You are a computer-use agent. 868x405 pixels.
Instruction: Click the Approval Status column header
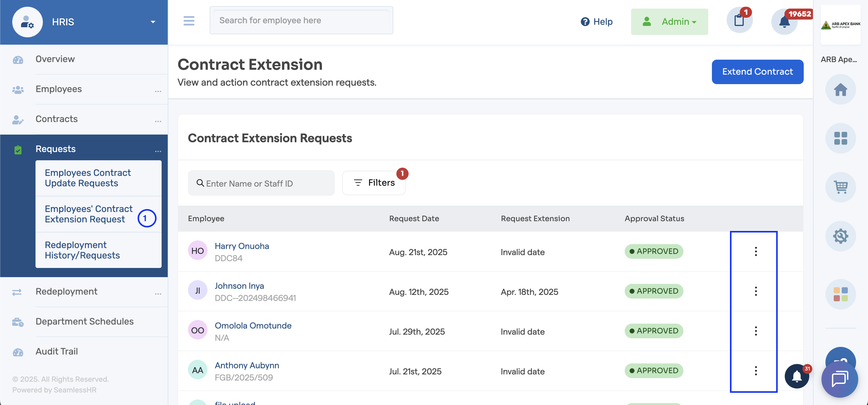[654, 218]
